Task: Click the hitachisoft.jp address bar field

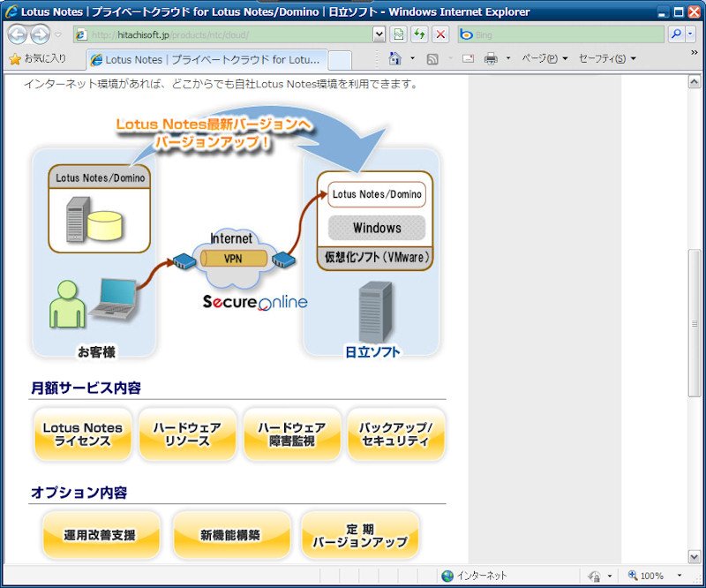Action: click(x=224, y=34)
